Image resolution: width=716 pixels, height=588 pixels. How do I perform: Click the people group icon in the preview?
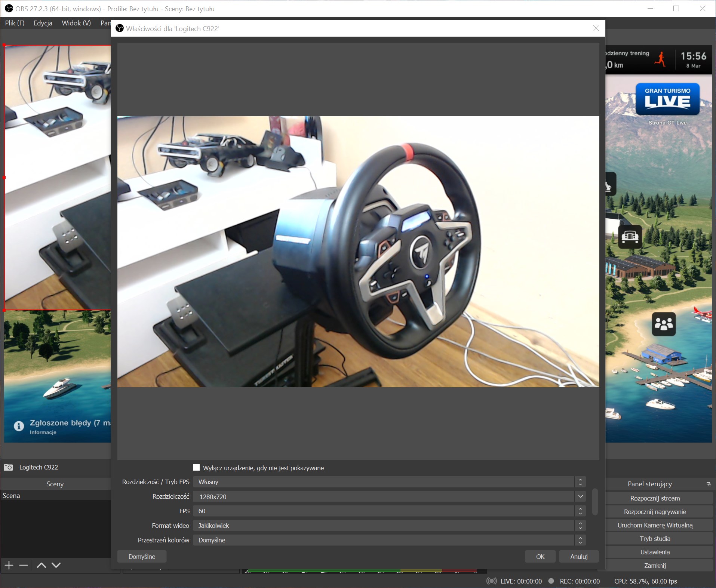click(664, 324)
